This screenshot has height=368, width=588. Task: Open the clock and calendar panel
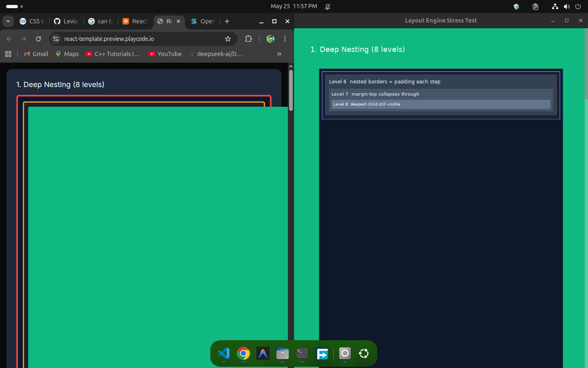(x=294, y=6)
